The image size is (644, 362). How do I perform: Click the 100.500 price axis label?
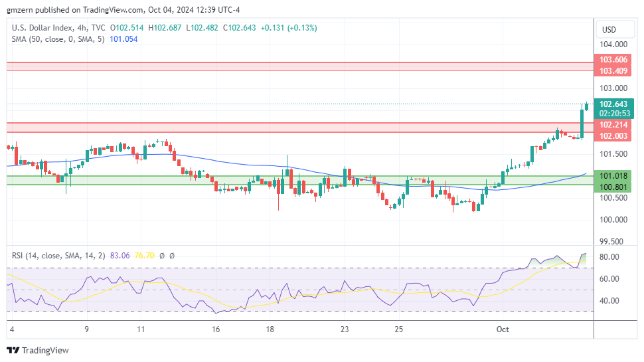613,198
